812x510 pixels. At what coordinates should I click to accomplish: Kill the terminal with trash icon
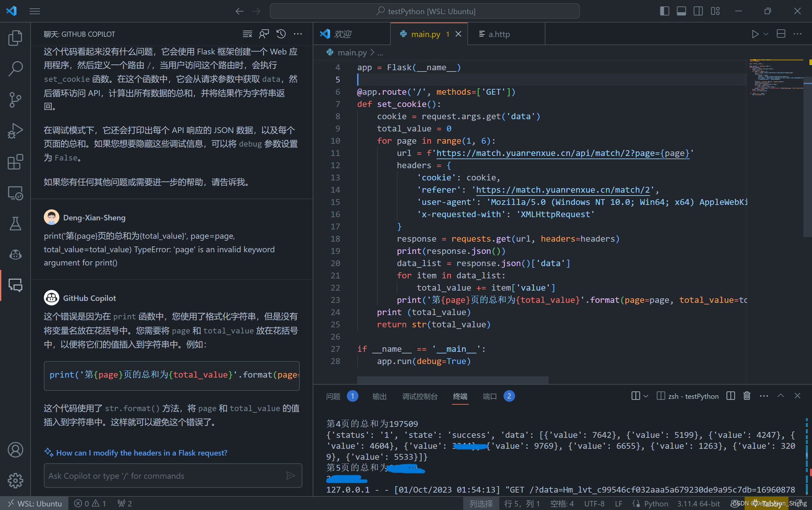coord(747,396)
